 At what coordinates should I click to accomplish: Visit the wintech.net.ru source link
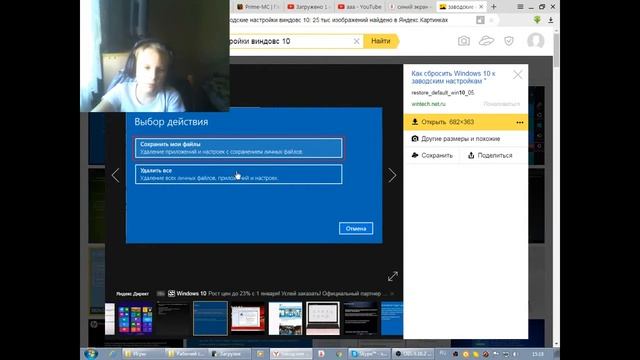point(428,104)
